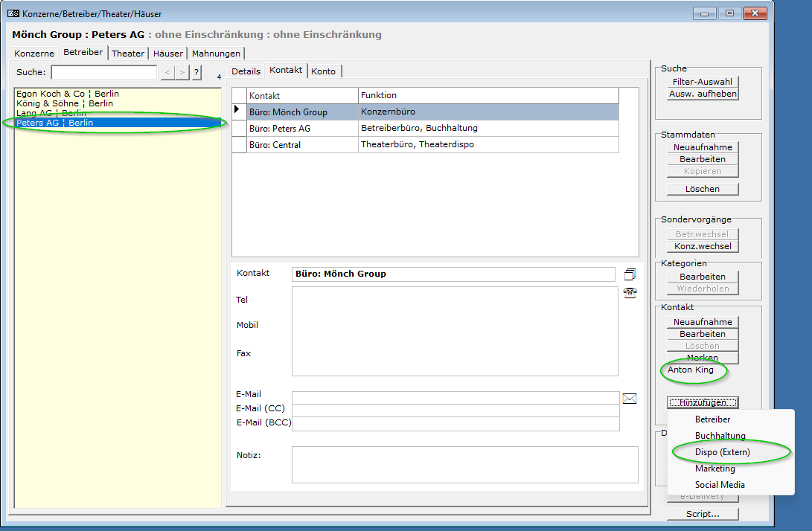
Task: Click the copy contact icon beside Kontakt field
Action: point(630,274)
